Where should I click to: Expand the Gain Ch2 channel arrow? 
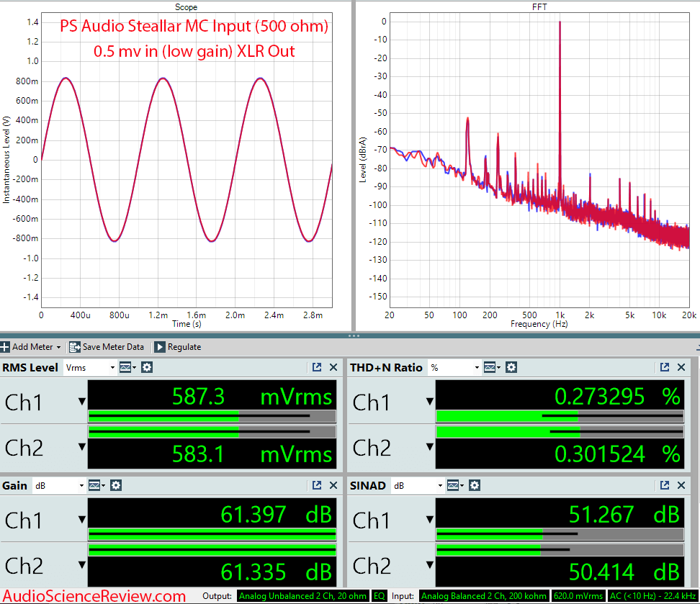tap(81, 564)
